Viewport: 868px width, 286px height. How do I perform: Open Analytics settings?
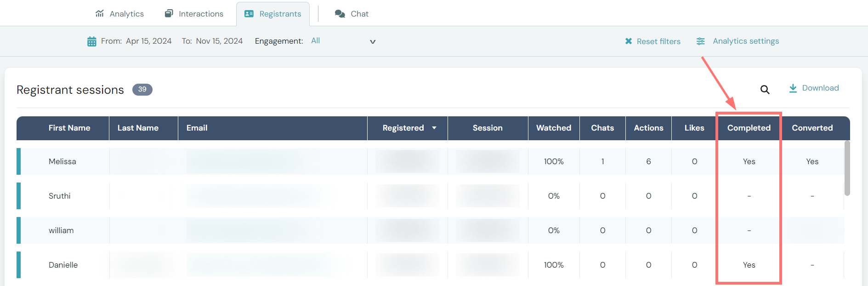click(x=746, y=41)
